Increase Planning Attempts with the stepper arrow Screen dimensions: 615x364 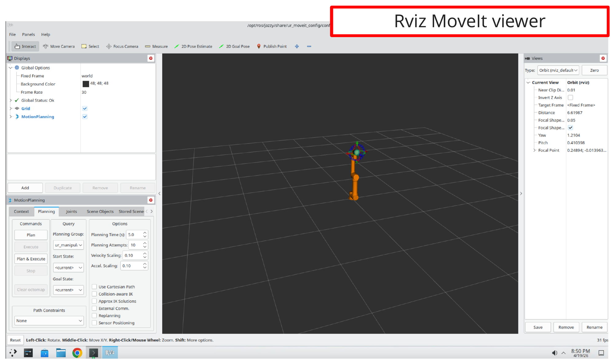145,243
